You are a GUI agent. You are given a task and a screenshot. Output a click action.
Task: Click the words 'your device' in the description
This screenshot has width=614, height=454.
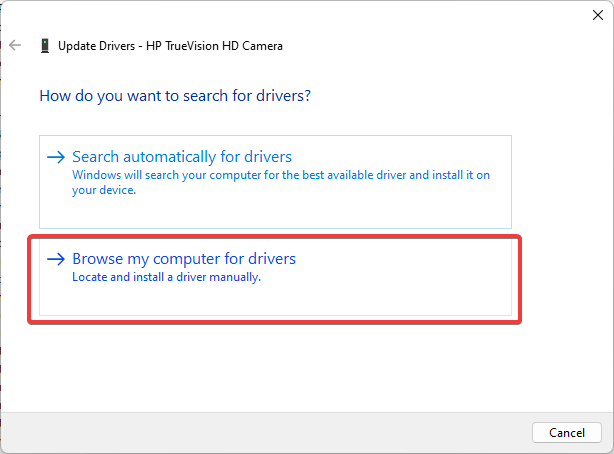click(103, 189)
